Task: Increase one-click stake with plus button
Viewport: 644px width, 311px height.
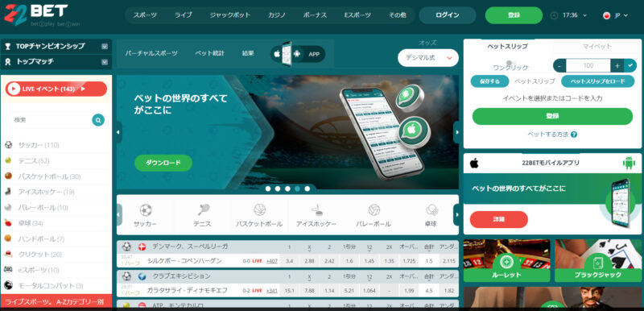Action: pos(617,65)
